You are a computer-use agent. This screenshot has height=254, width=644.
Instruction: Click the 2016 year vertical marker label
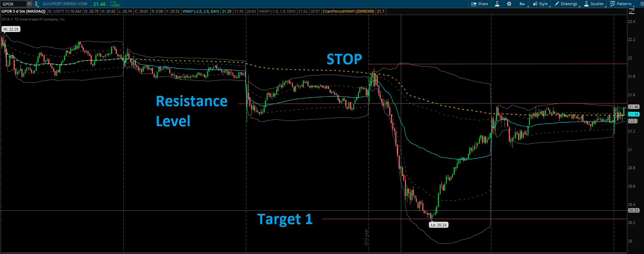pyautogui.click(x=366, y=237)
